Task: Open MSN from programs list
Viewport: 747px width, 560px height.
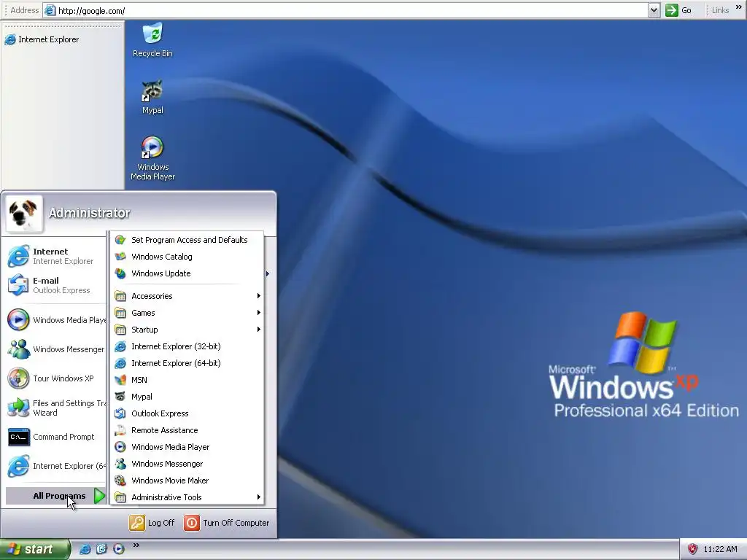Action: click(187, 380)
